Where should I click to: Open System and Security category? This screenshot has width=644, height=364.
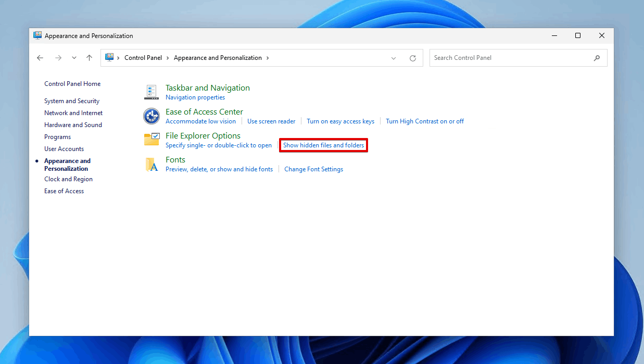72,101
